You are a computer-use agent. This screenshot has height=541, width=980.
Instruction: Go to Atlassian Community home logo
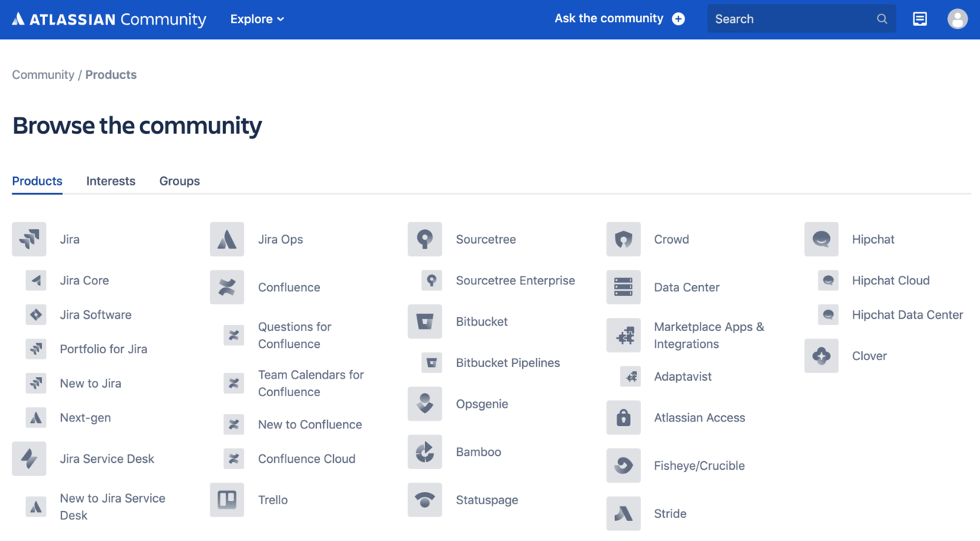109,19
